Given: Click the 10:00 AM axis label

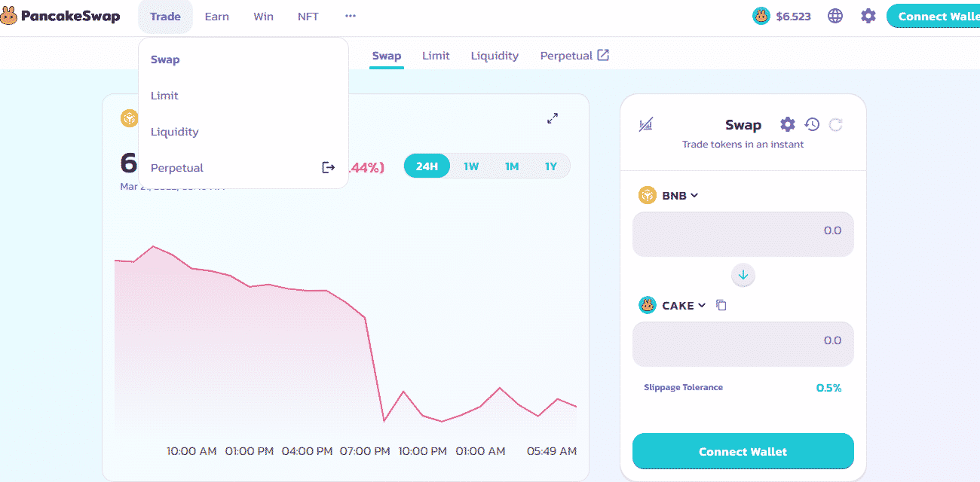Looking at the screenshot, I should coord(191,451).
